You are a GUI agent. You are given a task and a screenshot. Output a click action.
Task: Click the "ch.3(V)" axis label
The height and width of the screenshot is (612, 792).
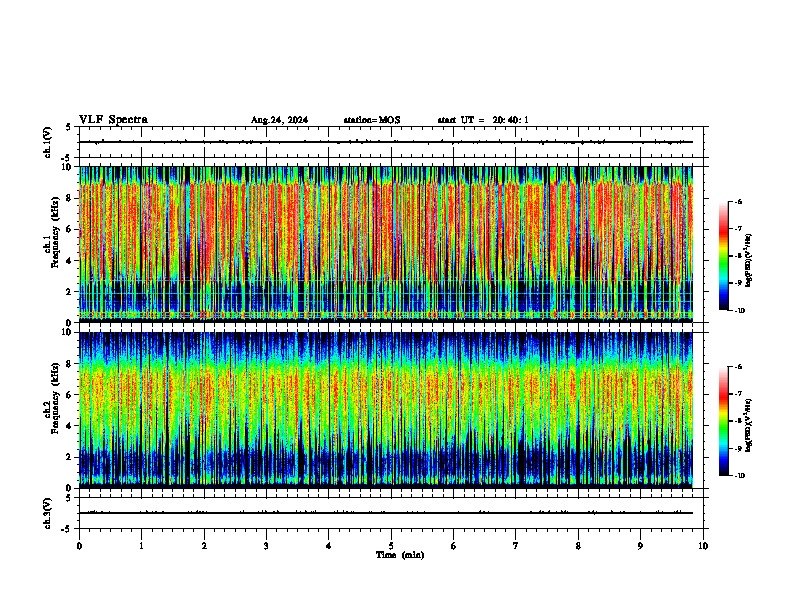pos(47,513)
